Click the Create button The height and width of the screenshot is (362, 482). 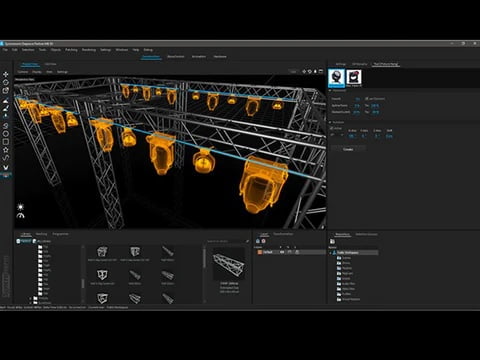(x=348, y=149)
